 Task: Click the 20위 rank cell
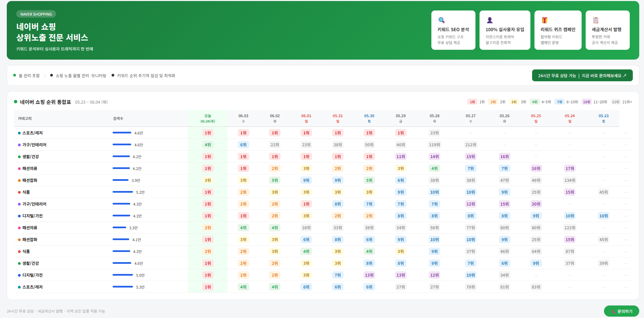536,204
